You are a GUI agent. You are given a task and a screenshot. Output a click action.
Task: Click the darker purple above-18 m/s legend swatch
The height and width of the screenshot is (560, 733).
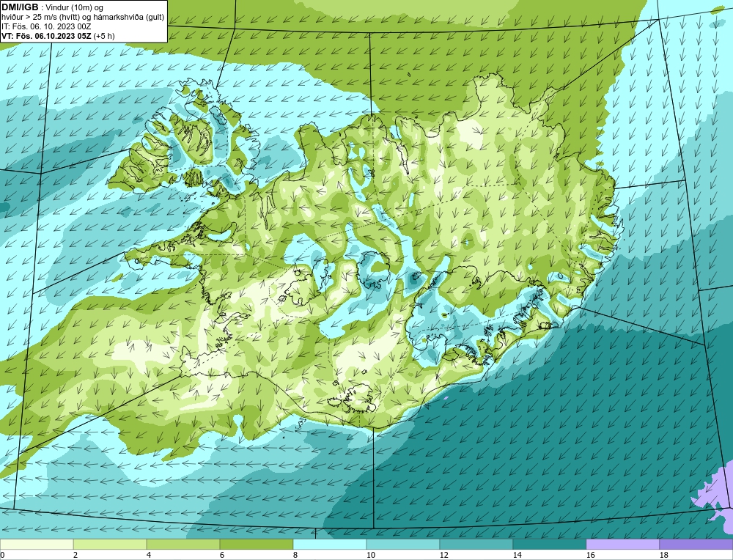(696, 544)
